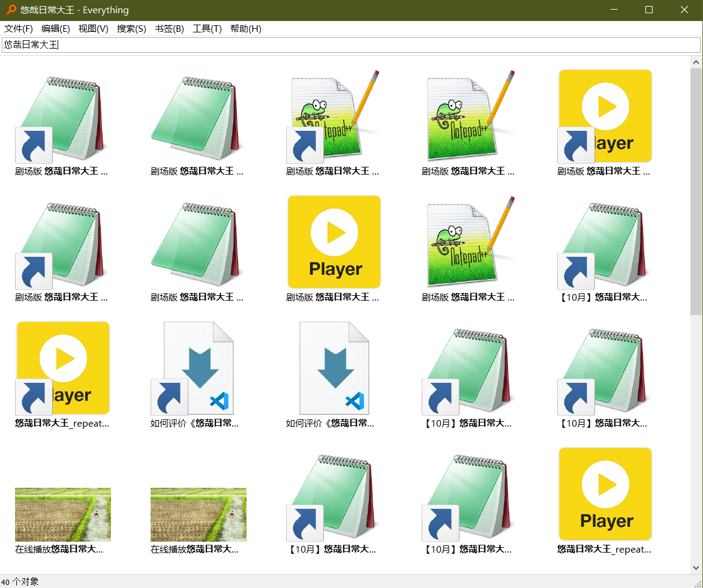Close the Everything window
Viewport: 703px width, 588px height.
point(684,10)
